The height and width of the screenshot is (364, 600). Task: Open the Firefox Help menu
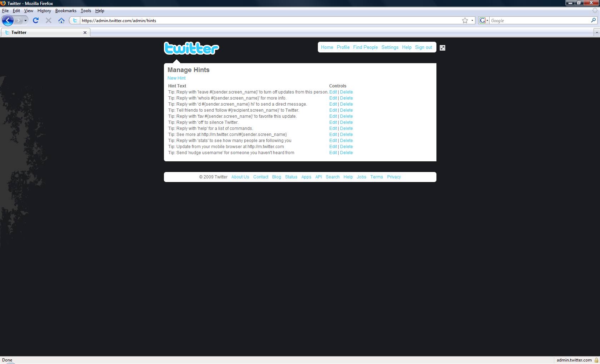[100, 11]
